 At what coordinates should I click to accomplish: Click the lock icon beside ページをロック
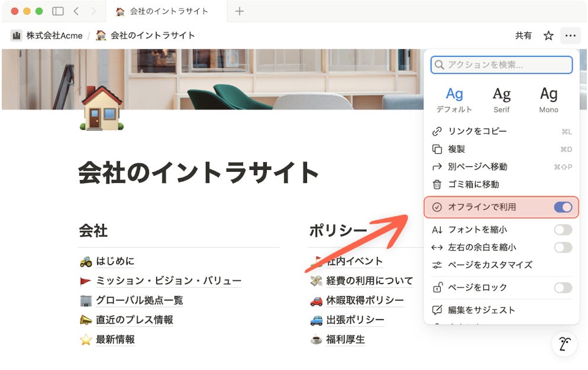(437, 288)
